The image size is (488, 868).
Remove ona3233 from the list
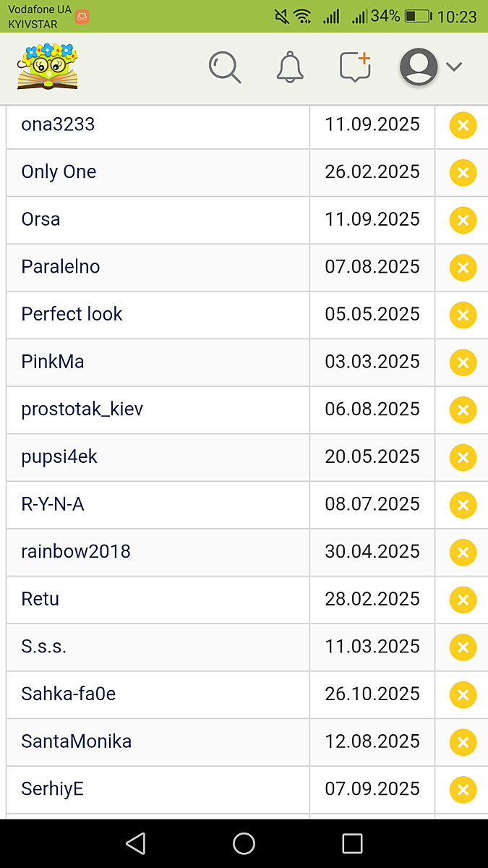[x=463, y=125]
